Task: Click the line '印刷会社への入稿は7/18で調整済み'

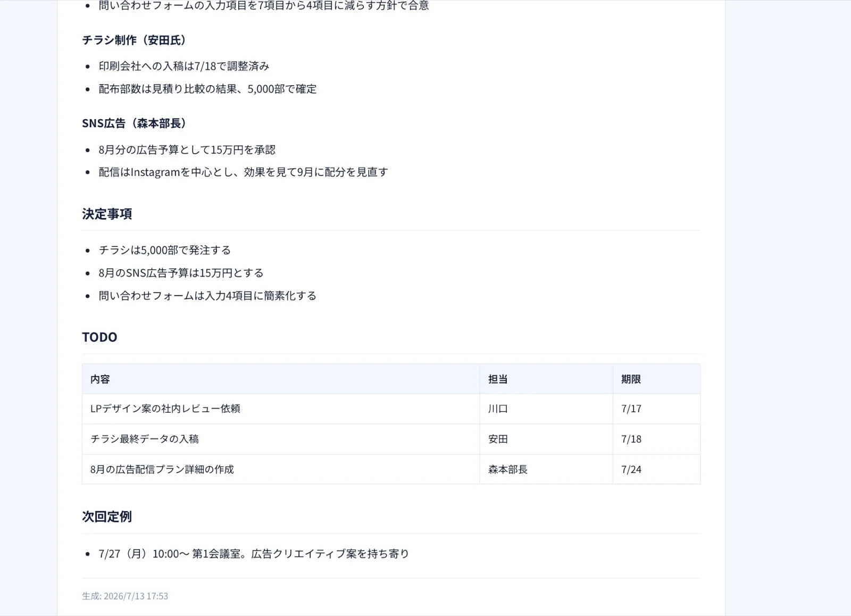Action: [x=184, y=66]
